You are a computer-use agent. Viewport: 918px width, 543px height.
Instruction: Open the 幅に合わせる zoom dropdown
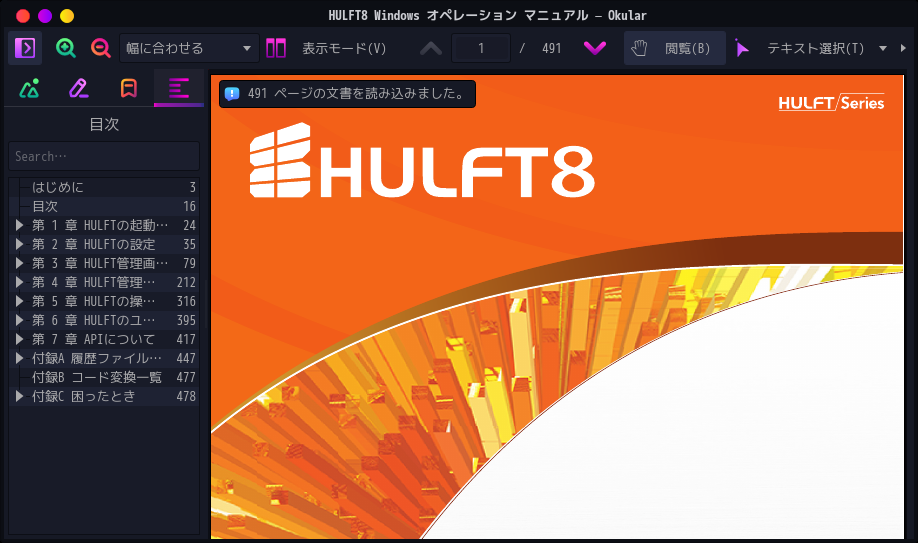click(x=189, y=48)
